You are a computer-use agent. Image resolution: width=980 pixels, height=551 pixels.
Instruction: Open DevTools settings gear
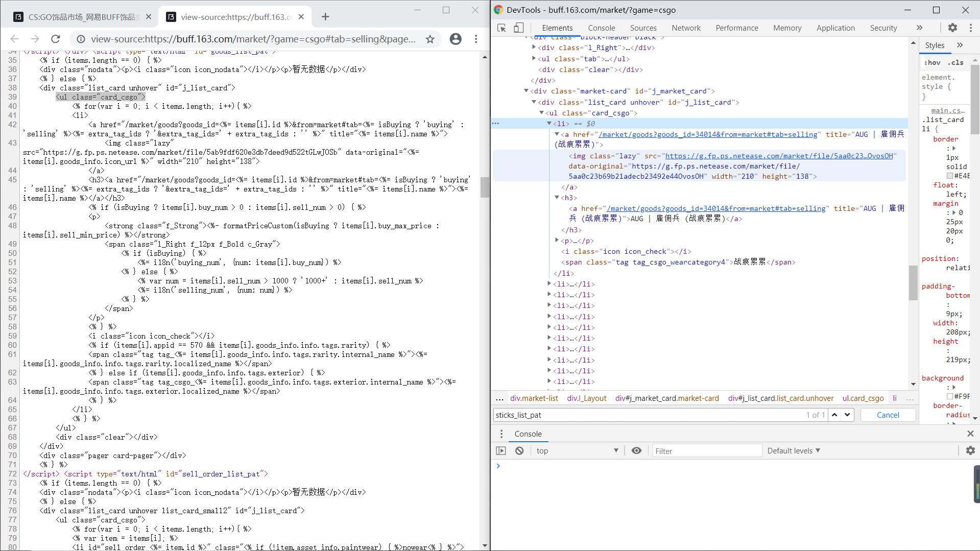tap(952, 28)
